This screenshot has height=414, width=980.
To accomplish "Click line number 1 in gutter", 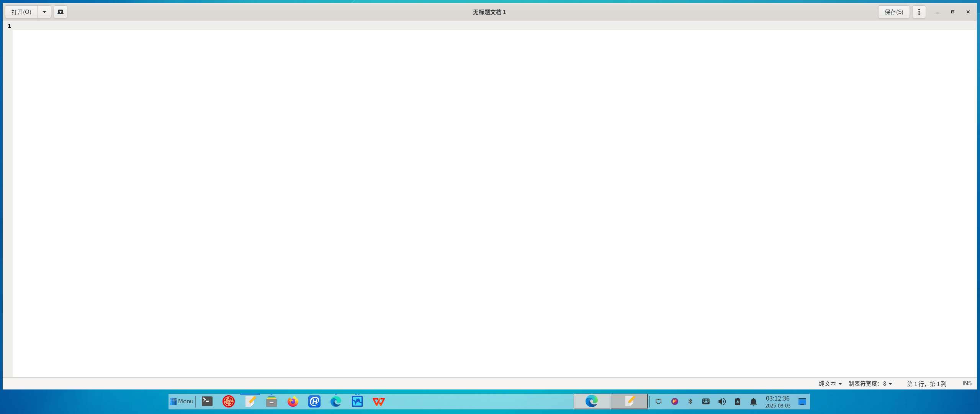I will [10, 26].
